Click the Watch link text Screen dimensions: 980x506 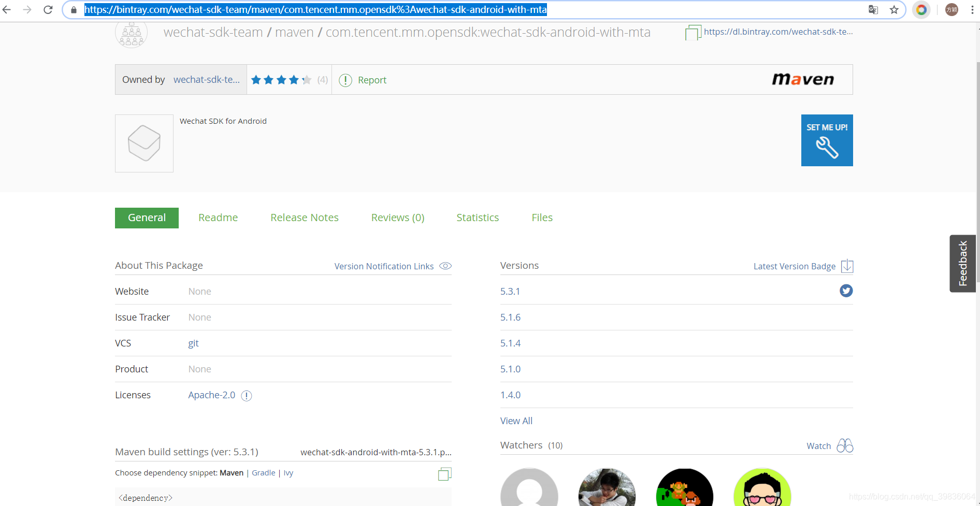(818, 446)
